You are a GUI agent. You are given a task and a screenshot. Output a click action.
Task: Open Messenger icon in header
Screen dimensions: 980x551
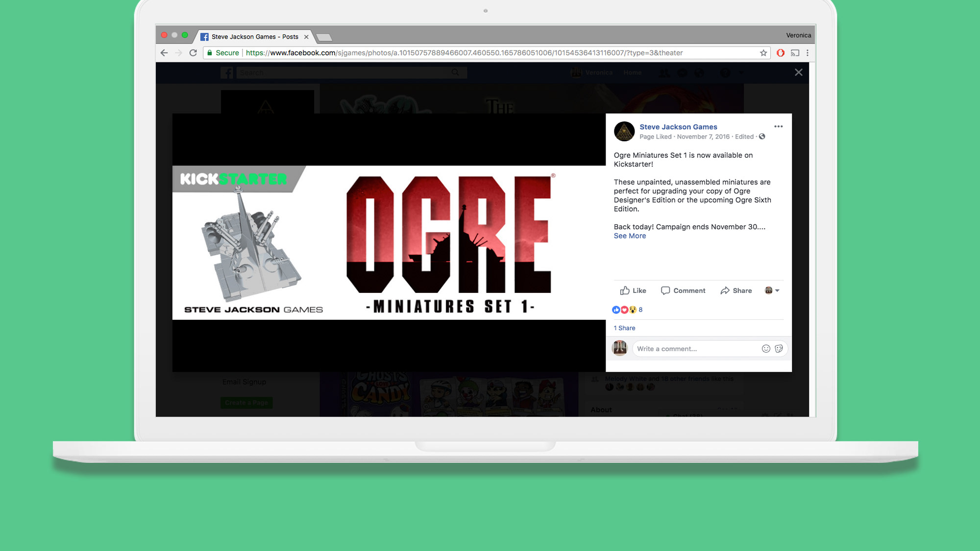682,73
